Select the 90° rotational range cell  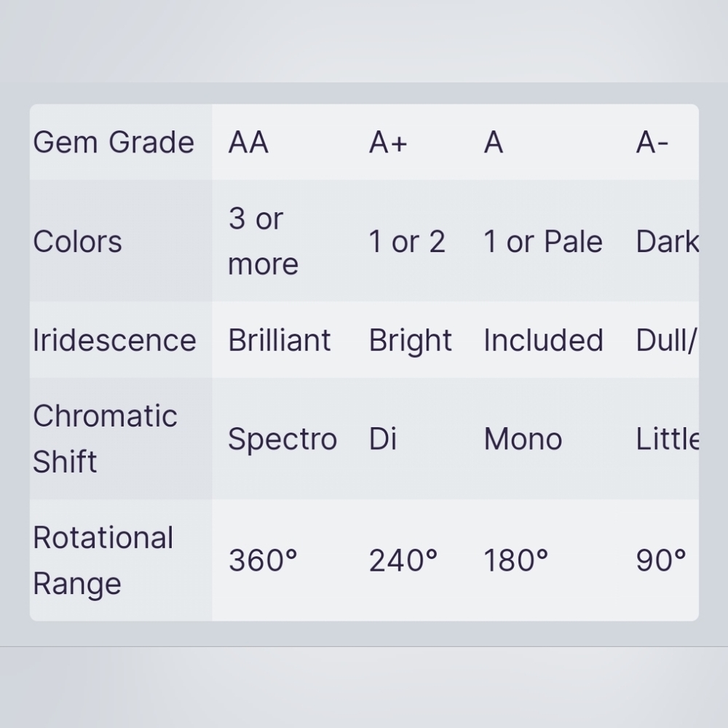tap(661, 561)
